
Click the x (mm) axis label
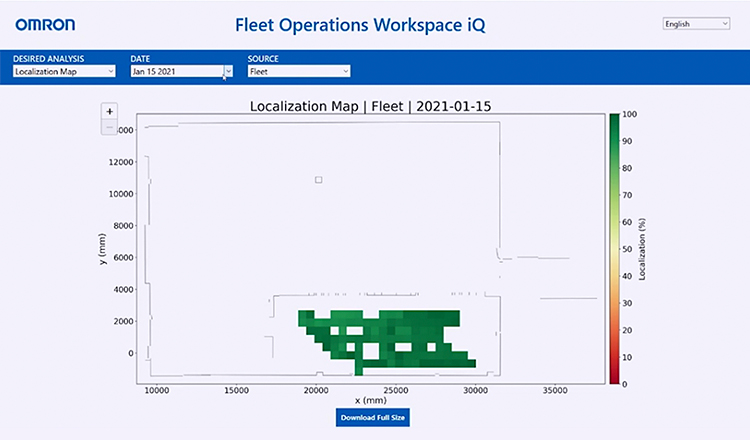[x=371, y=400]
